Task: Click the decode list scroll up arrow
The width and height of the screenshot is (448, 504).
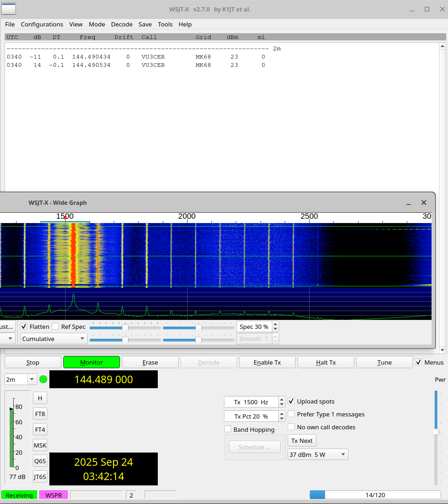Action: pyautogui.click(x=443, y=46)
